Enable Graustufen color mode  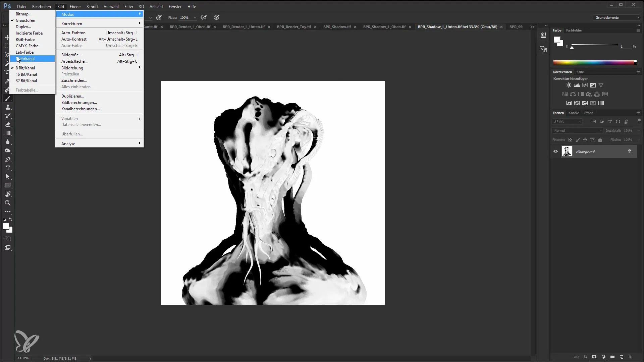pos(25,20)
